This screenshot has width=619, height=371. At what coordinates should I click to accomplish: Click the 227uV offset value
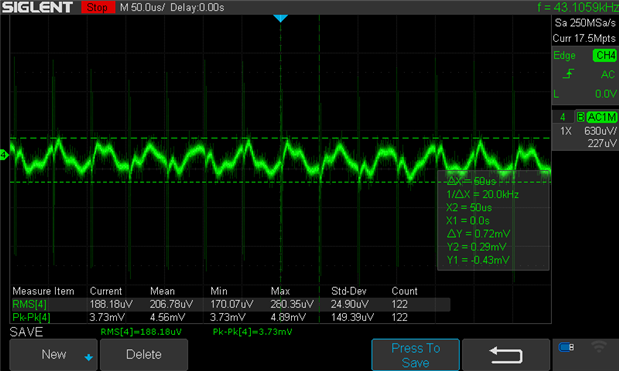coord(602,143)
